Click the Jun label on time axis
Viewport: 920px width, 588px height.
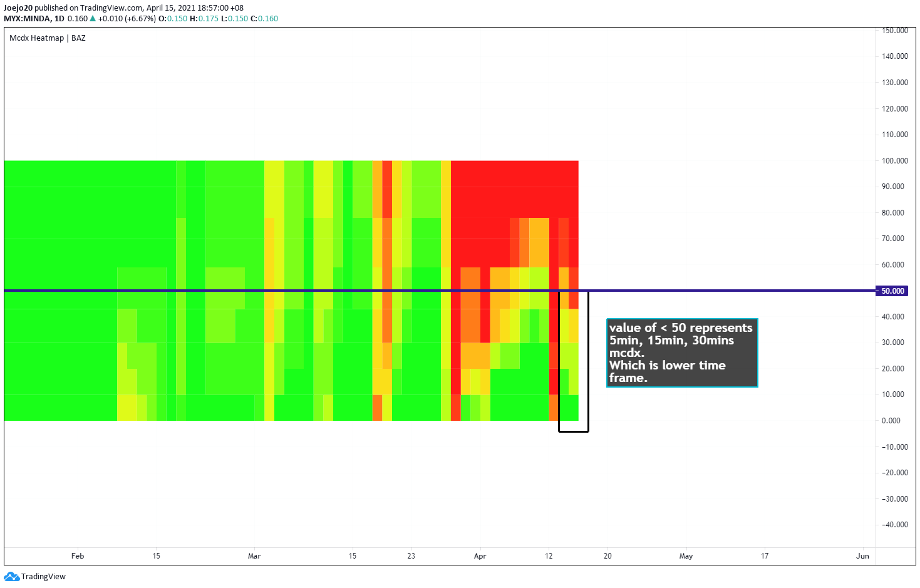(863, 556)
